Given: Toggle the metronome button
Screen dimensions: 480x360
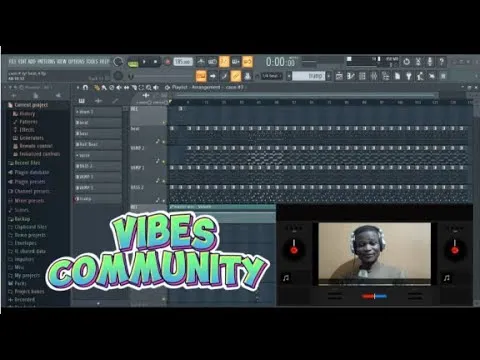Looking at the screenshot, I should [x=201, y=62].
